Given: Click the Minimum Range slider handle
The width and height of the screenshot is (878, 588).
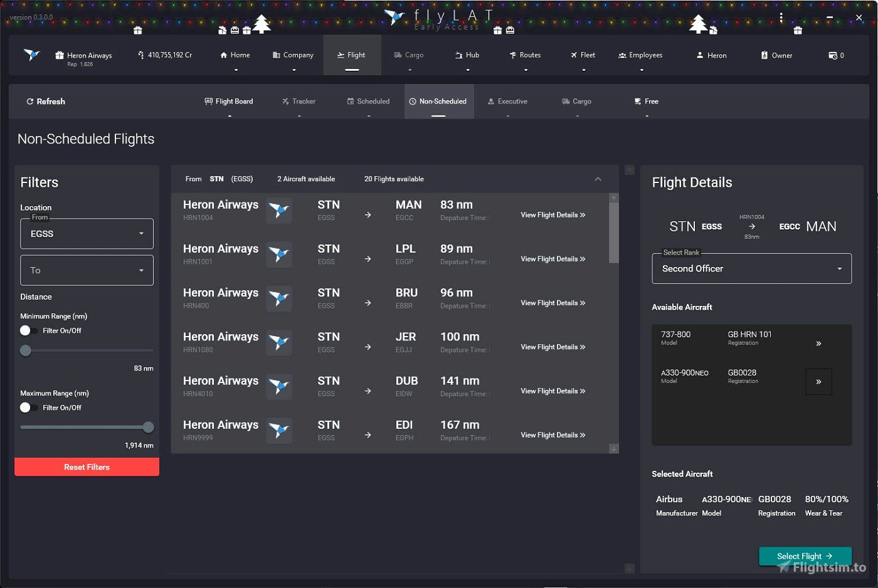Looking at the screenshot, I should 26,350.
